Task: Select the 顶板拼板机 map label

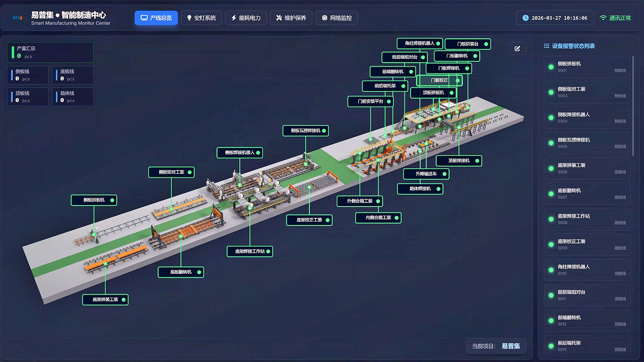Action: pyautogui.click(x=433, y=93)
